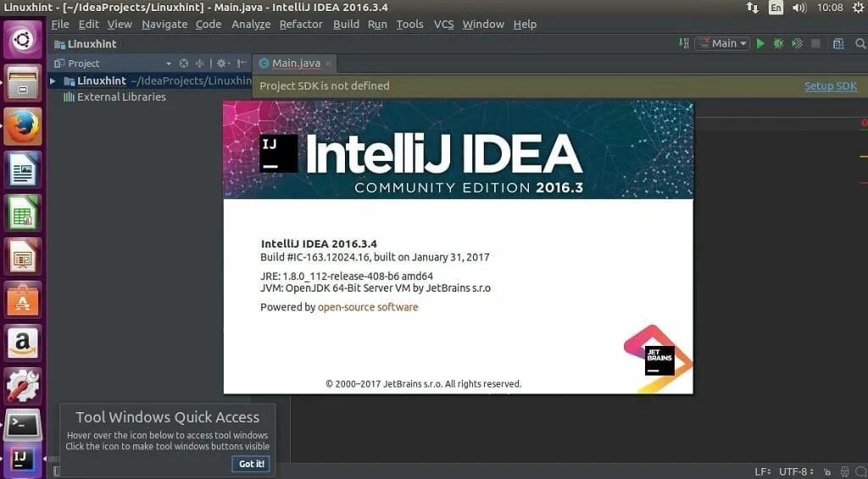Open the Main run configuration dropdown
Viewport: 868px width, 479px height.
pos(723,43)
